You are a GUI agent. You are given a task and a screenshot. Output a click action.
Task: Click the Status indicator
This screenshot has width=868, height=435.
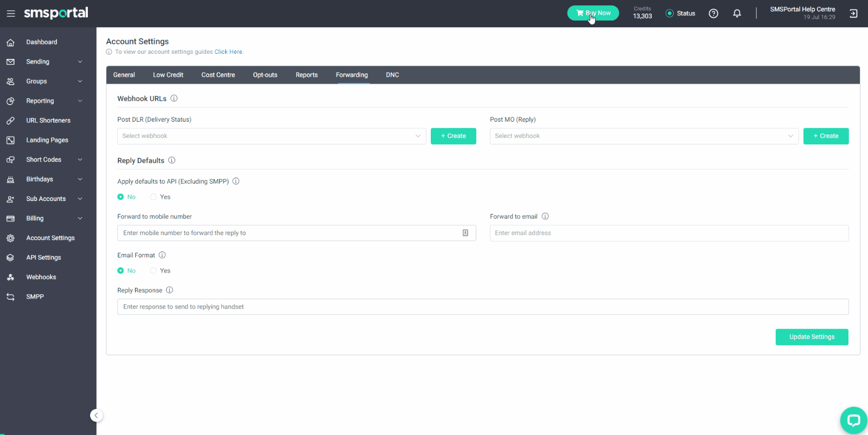680,14
